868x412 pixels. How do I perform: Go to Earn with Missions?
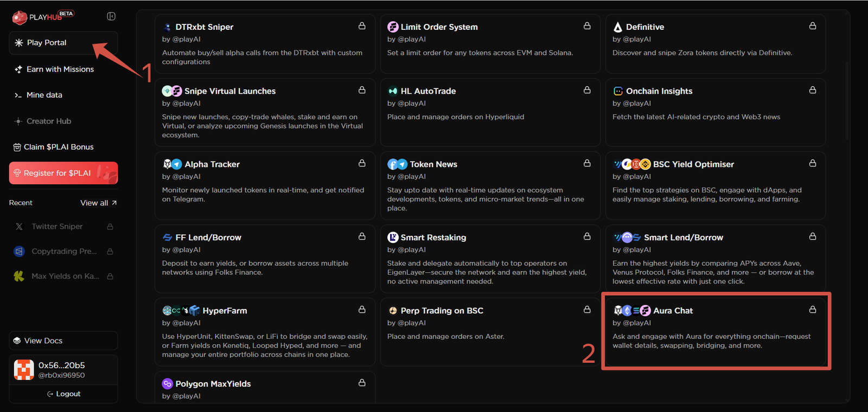coord(60,69)
